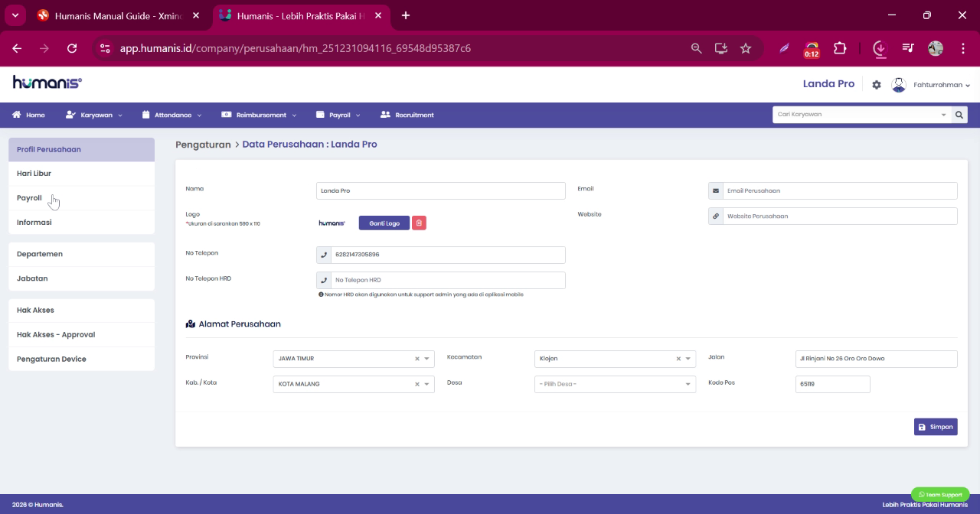Switch to Humanis Manual Guide browser tab
The width and height of the screenshot is (980, 514).
click(118, 15)
